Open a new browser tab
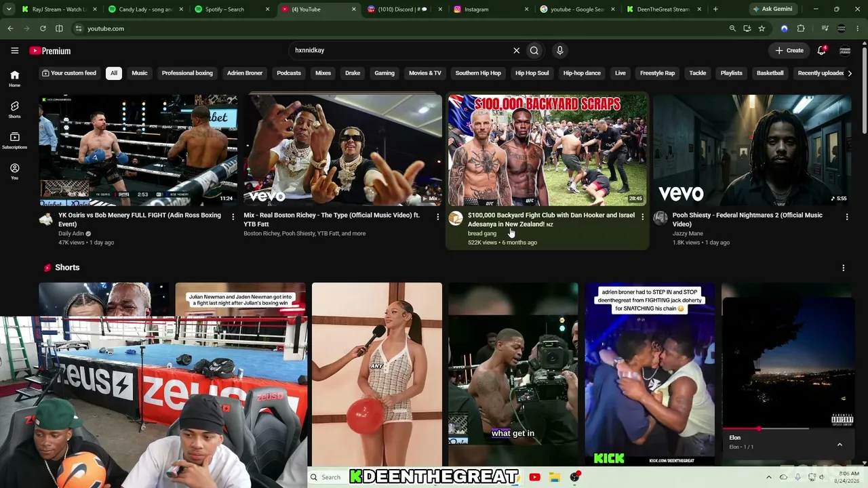This screenshot has width=868, height=488. point(715,9)
